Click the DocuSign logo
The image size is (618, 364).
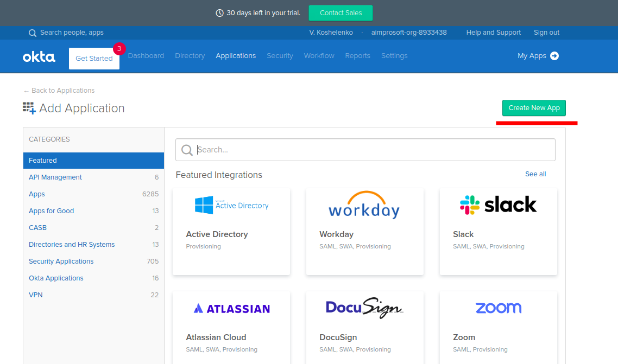tap(364, 308)
